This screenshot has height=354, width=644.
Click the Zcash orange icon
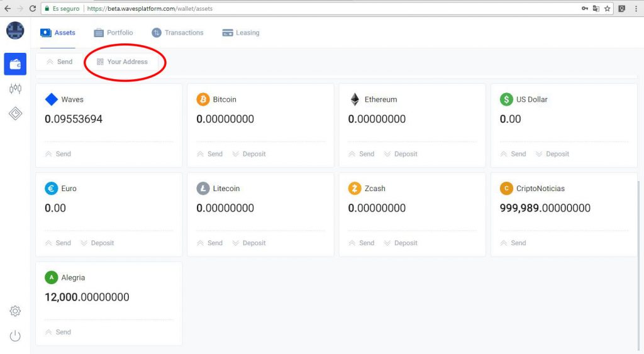click(x=355, y=189)
